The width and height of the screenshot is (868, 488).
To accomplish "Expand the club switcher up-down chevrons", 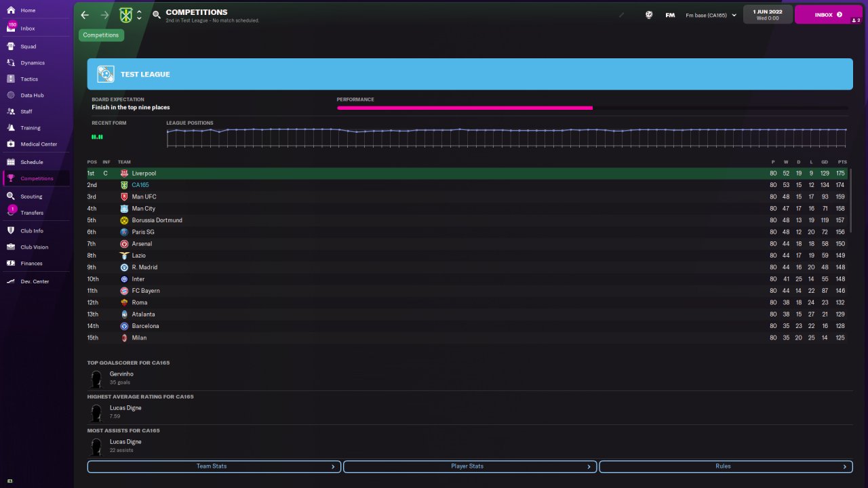I will (x=139, y=15).
